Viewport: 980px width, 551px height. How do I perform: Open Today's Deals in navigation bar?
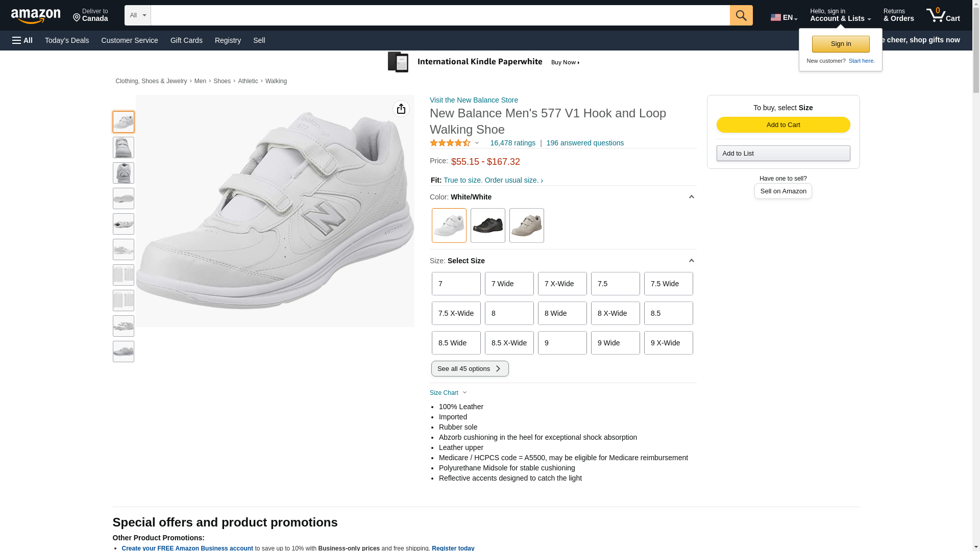pos(67,40)
